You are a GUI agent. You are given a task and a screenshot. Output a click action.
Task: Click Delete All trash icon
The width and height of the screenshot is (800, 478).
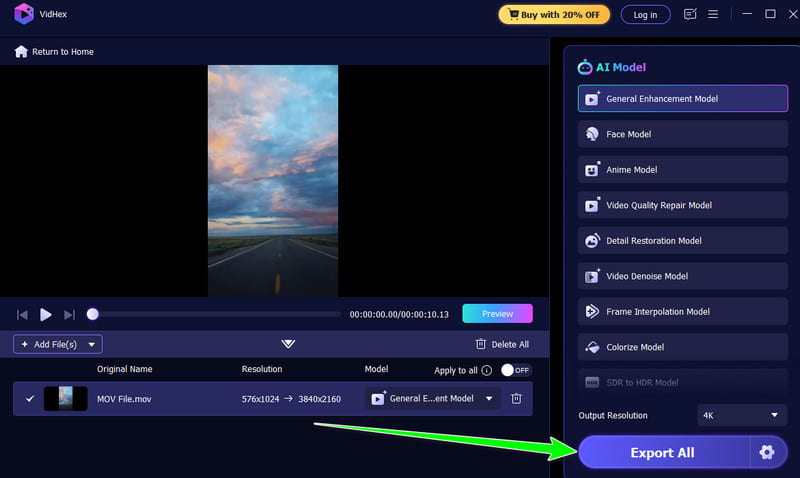point(481,344)
